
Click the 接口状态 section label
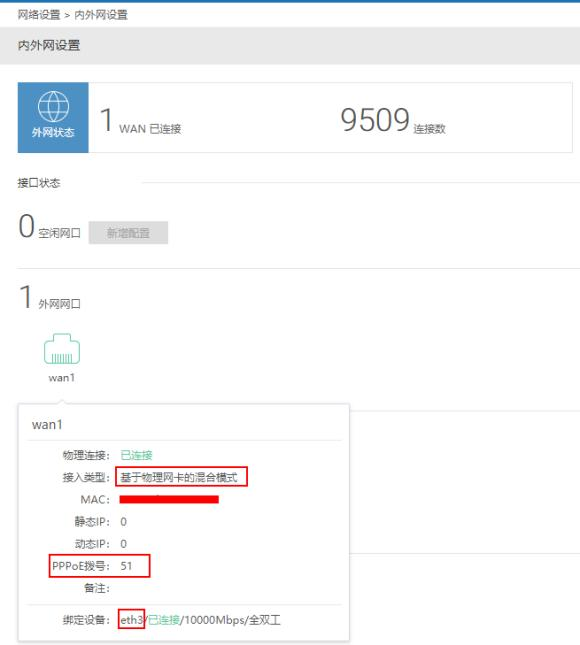tap(39, 183)
